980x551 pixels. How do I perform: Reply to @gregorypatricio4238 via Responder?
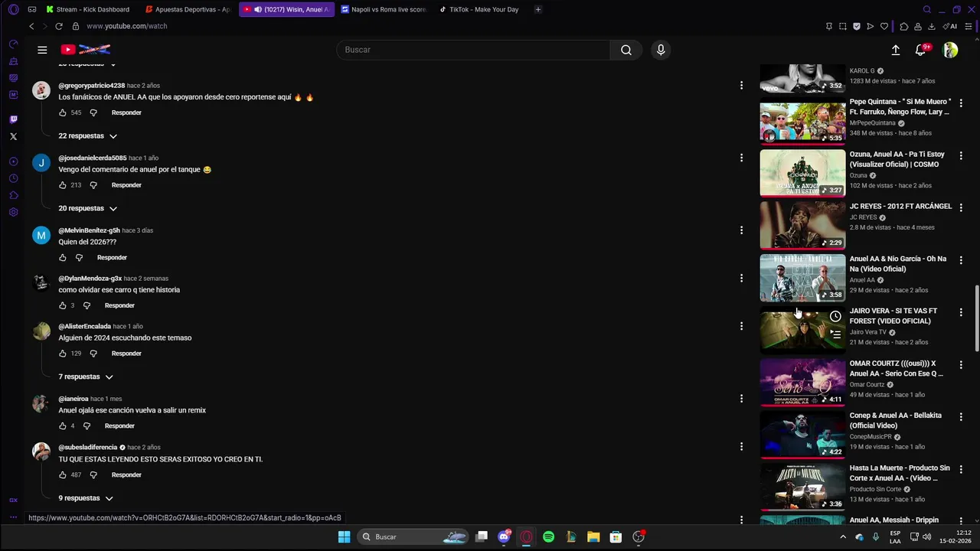pyautogui.click(x=126, y=112)
